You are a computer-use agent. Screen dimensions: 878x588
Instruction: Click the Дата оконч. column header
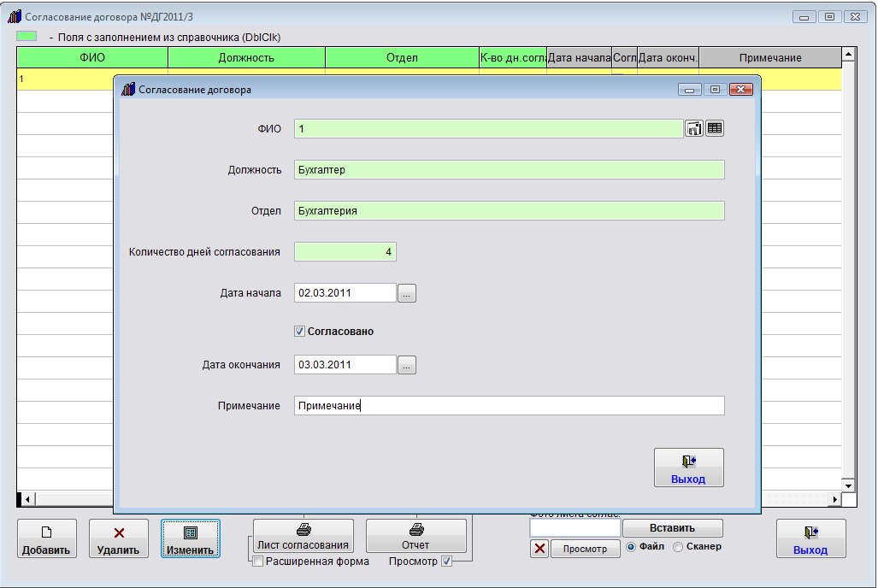tap(668, 57)
